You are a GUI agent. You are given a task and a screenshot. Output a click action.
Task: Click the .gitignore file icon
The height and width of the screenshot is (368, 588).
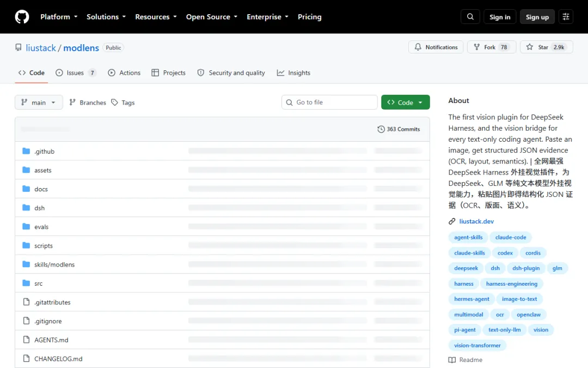click(x=26, y=321)
